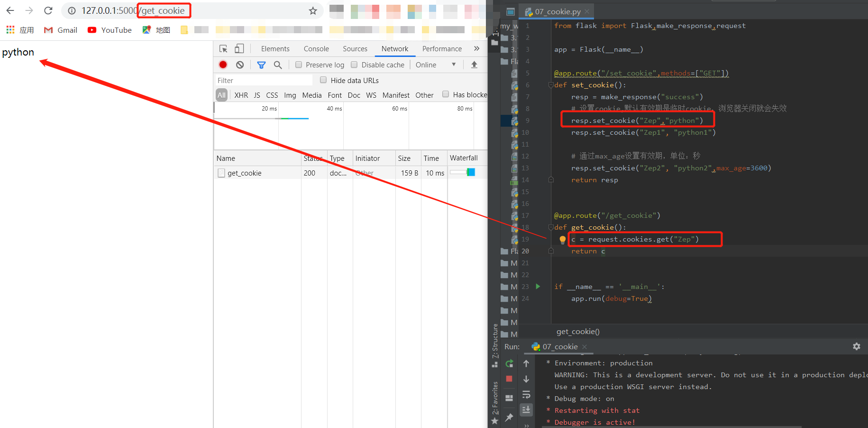Filter requests by Doc
Viewport: 868px width, 428px height.
point(354,95)
